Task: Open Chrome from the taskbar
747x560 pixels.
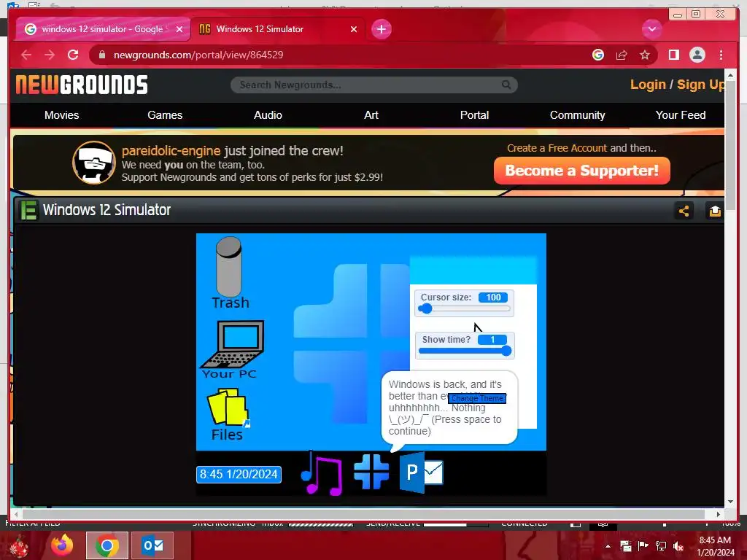Action: pyautogui.click(x=107, y=545)
